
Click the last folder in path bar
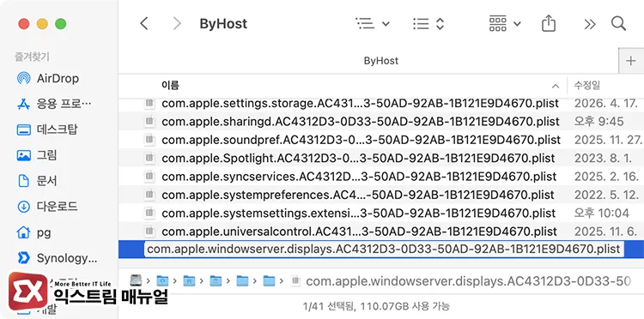click(269, 281)
